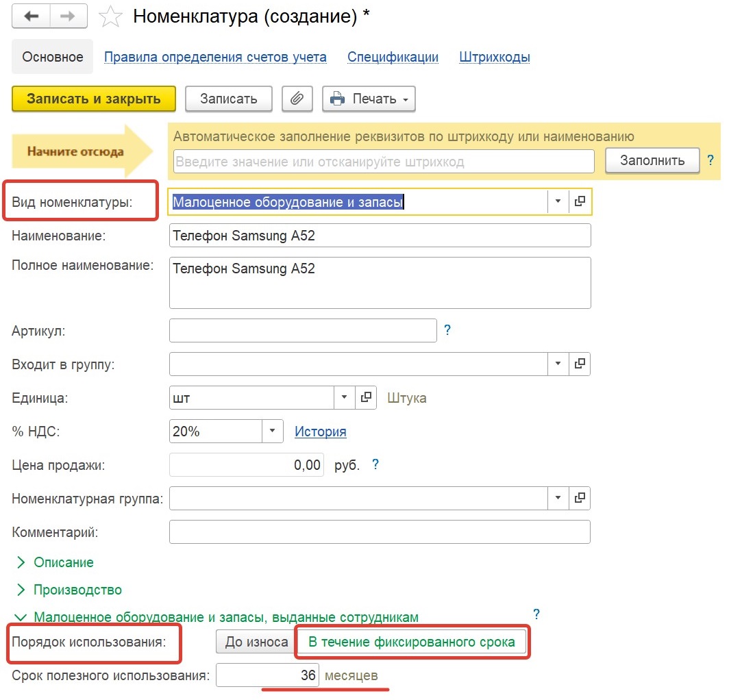The height and width of the screenshot is (700, 729).
Task: Click the месяцев unit text
Action: [x=351, y=675]
